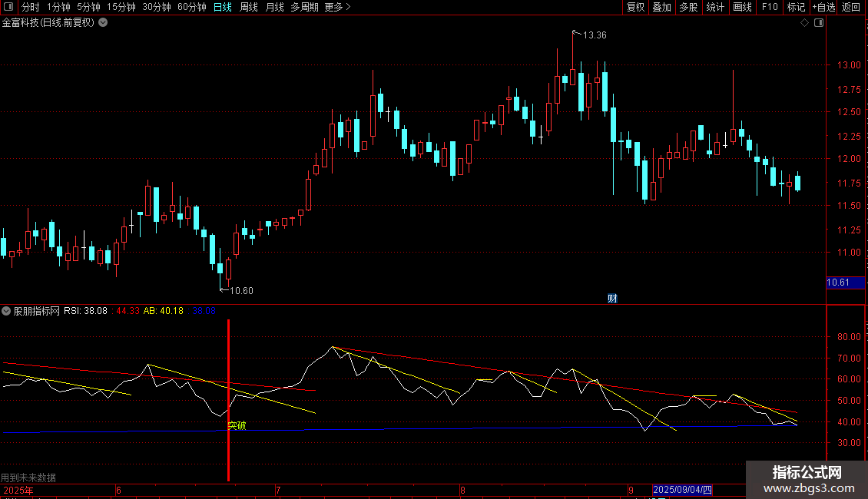
Task: Toggle the right sidebar panel icon
Action: [x=819, y=22]
